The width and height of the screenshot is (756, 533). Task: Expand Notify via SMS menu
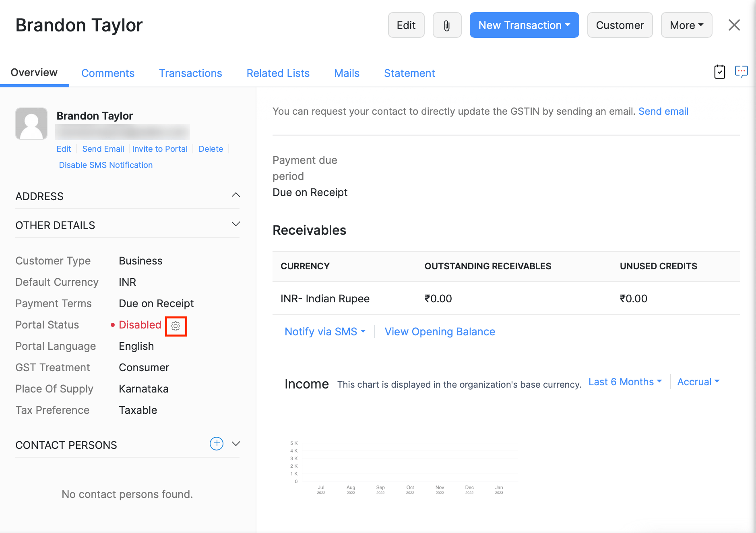[x=325, y=332]
